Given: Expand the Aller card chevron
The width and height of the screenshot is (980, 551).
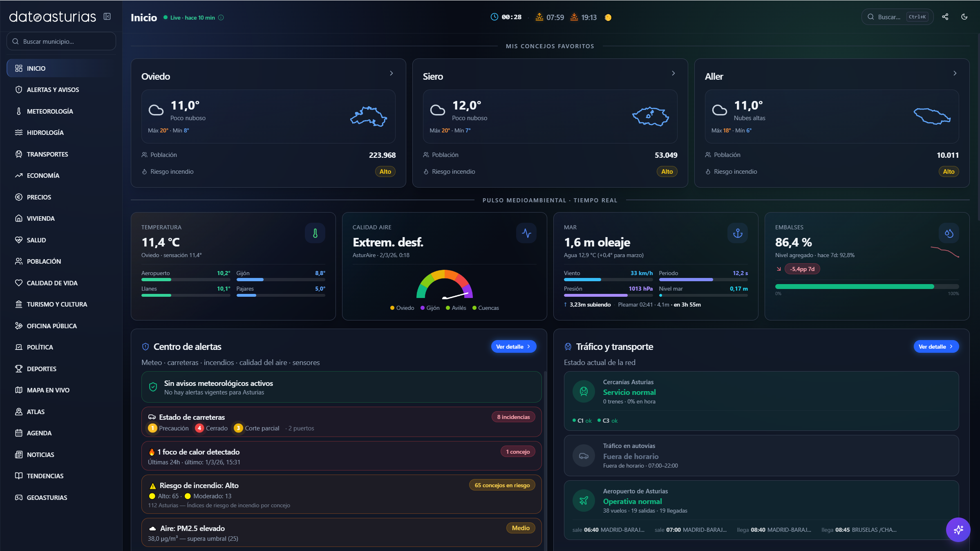Looking at the screenshot, I should click(955, 73).
